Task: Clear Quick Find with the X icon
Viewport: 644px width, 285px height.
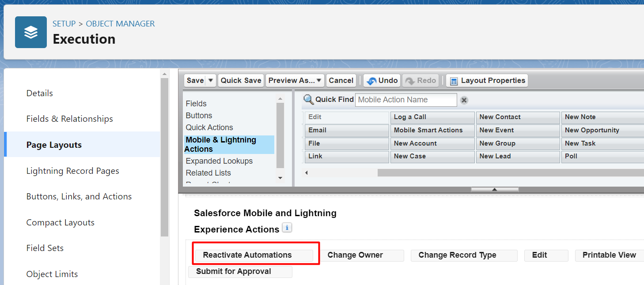Action: point(464,100)
